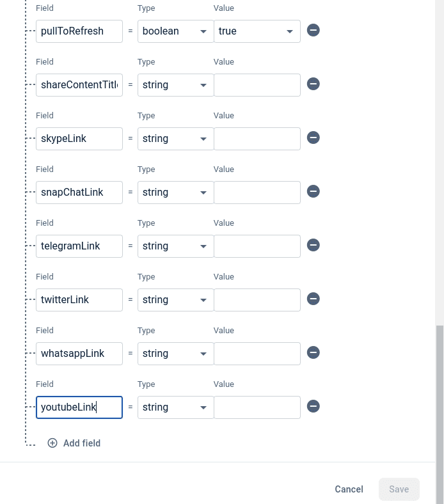444x504 pixels.
Task: Click Add field button
Action: [x=74, y=443]
